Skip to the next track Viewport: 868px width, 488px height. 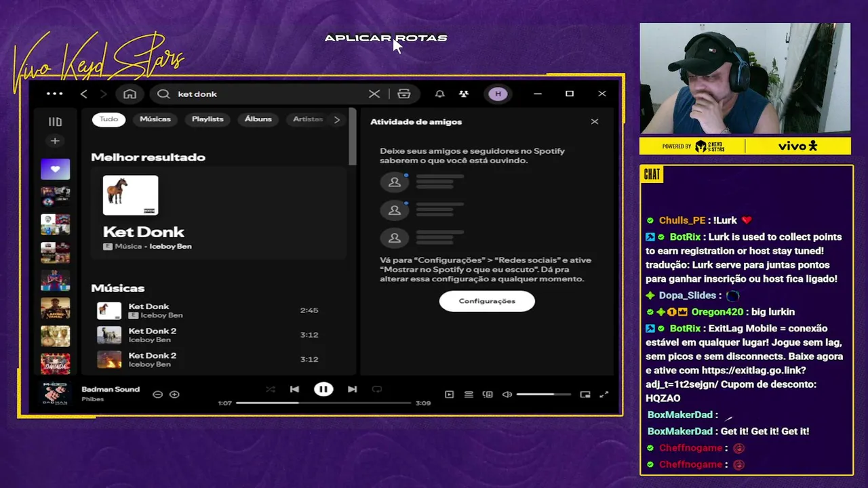352,389
